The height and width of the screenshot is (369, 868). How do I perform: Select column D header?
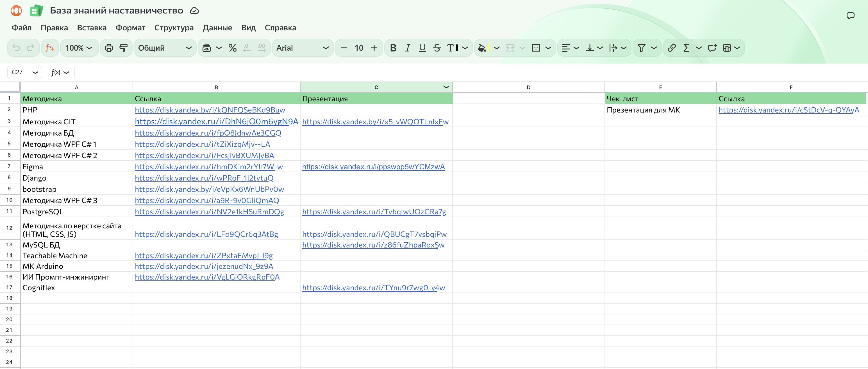pyautogui.click(x=528, y=87)
